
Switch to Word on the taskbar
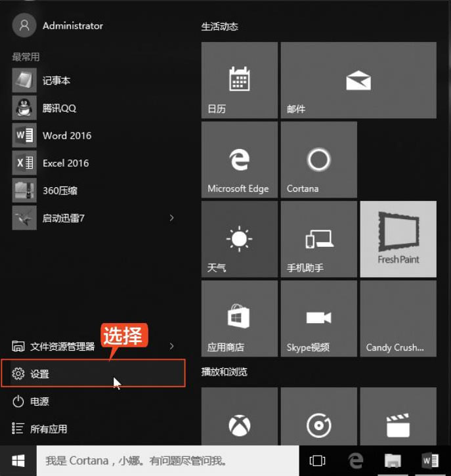430,461
